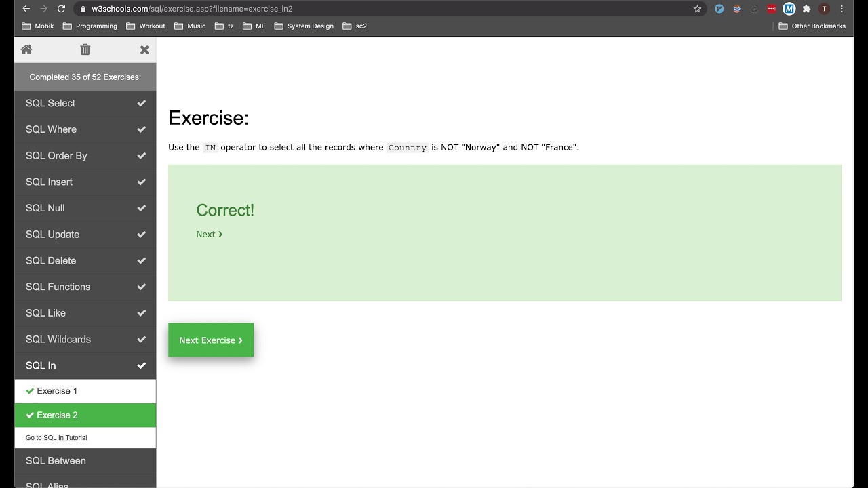Image resolution: width=868 pixels, height=488 pixels.
Task: Click the profile avatar T
Action: (824, 9)
